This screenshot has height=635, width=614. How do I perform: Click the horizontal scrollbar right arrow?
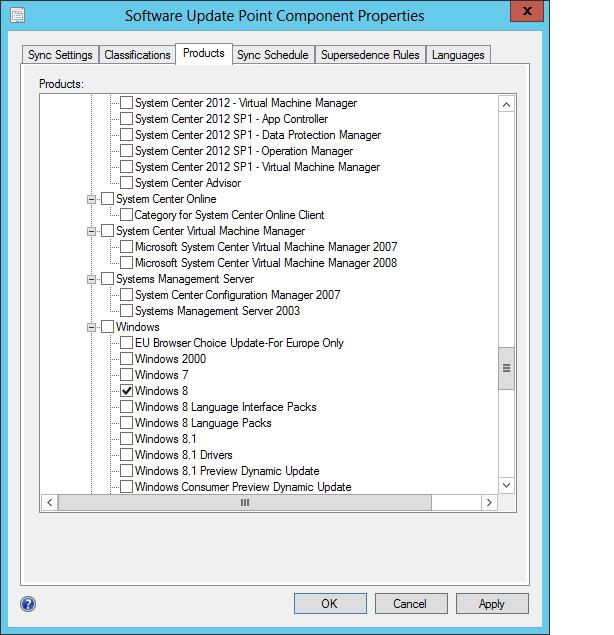click(x=489, y=503)
